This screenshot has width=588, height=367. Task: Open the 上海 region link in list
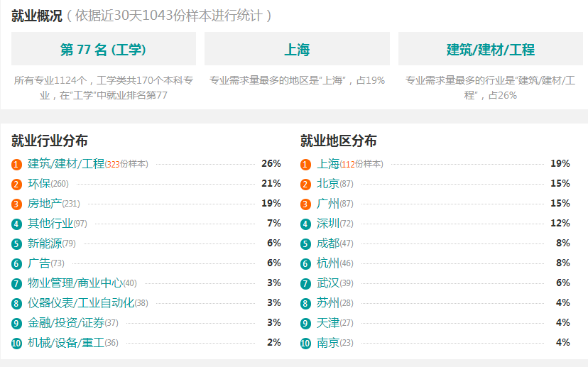pos(328,164)
